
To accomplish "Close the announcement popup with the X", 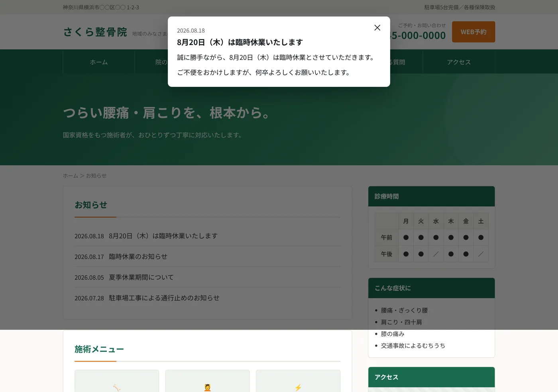I will coord(377,27).
